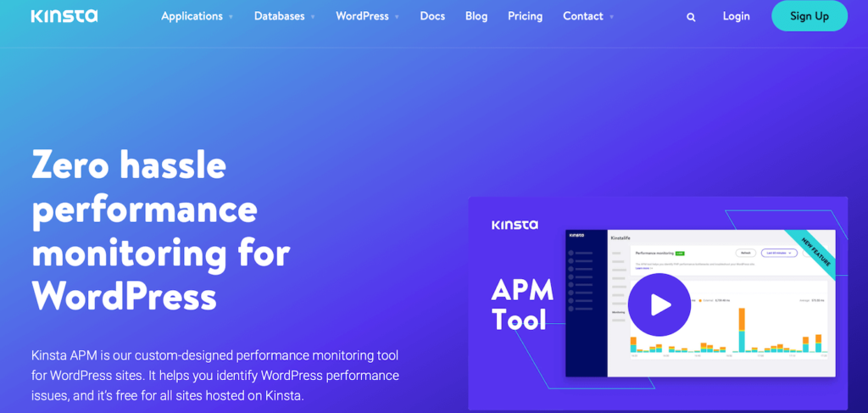Select the Contact menu label

pos(583,16)
